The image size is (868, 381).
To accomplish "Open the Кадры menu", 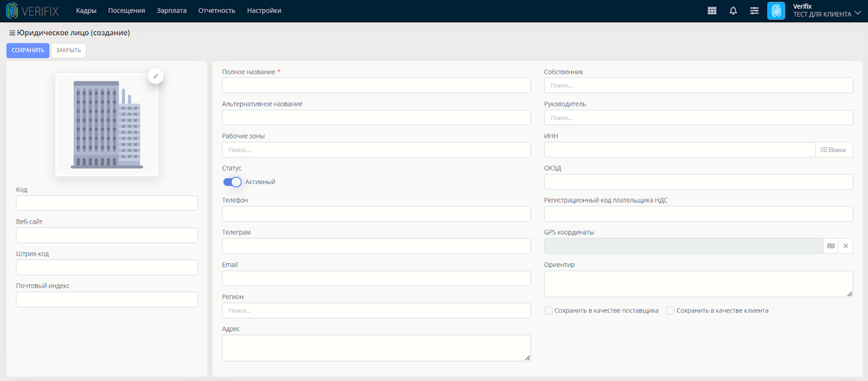I will tap(86, 11).
